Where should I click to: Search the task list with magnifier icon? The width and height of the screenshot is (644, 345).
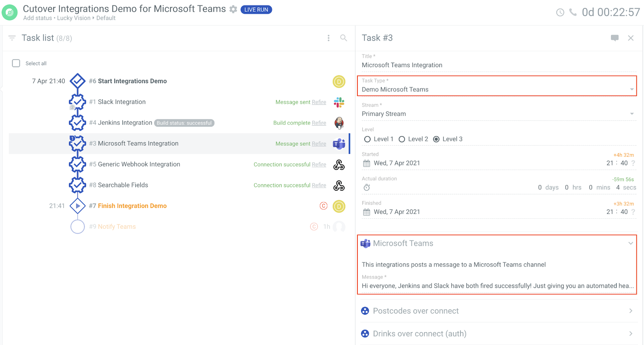(343, 38)
